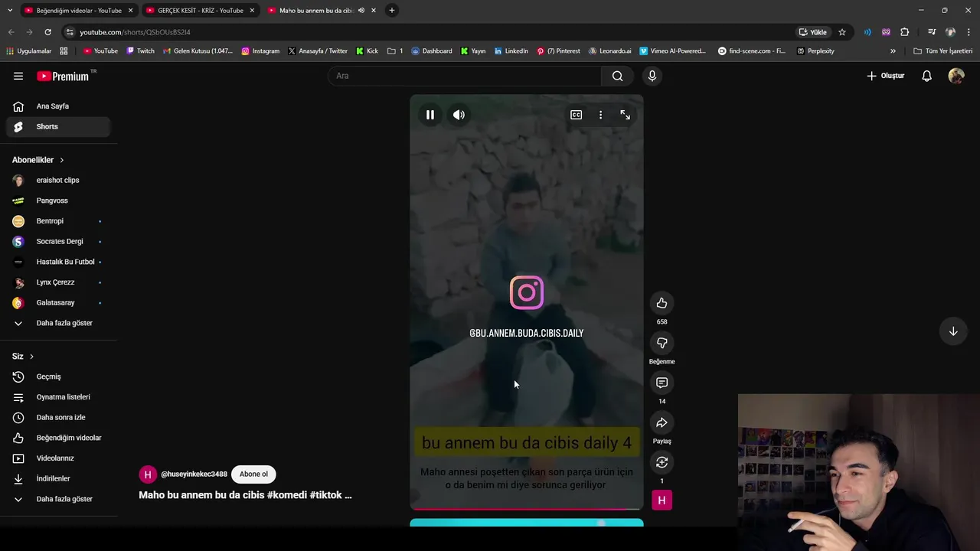The height and width of the screenshot is (551, 980).
Task: Open Oynatma listeleri playlists
Action: click(x=58, y=397)
